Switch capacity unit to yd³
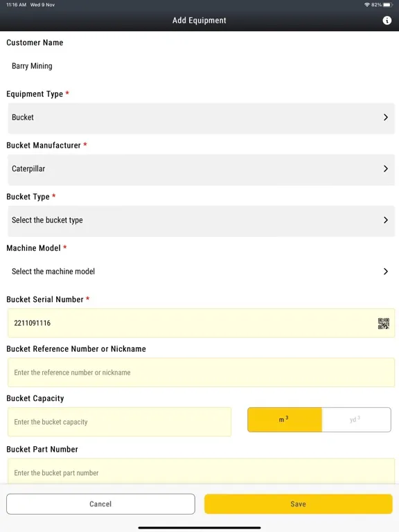399x532 pixels. [356, 420]
